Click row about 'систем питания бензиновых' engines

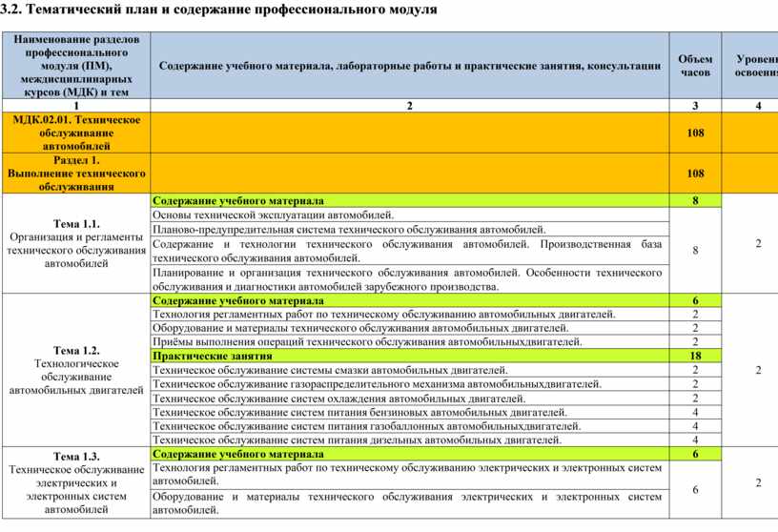pos(360,412)
